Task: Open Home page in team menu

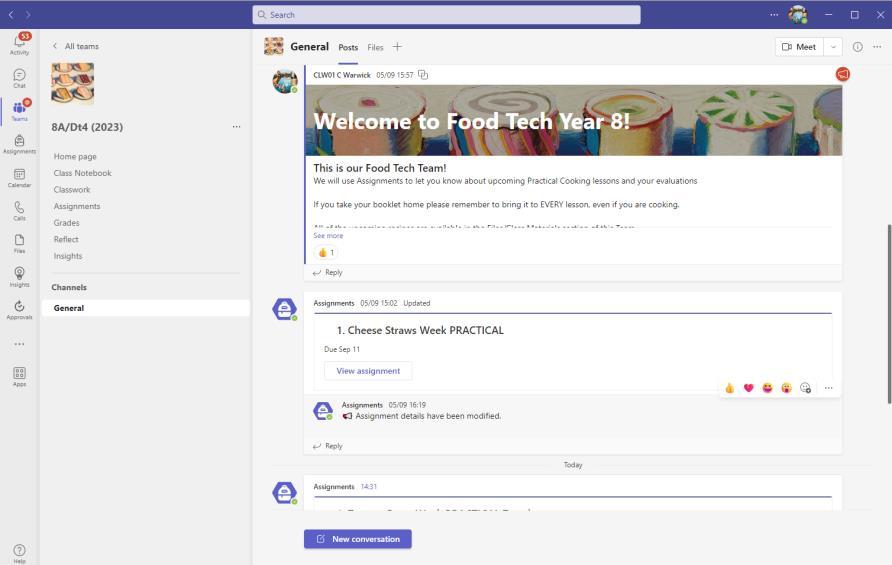Action: 75,156
